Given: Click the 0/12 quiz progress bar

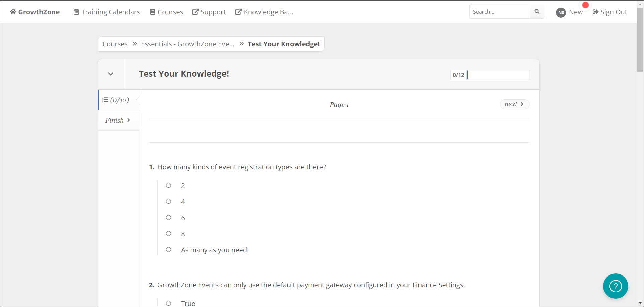Looking at the screenshot, I should (x=490, y=75).
